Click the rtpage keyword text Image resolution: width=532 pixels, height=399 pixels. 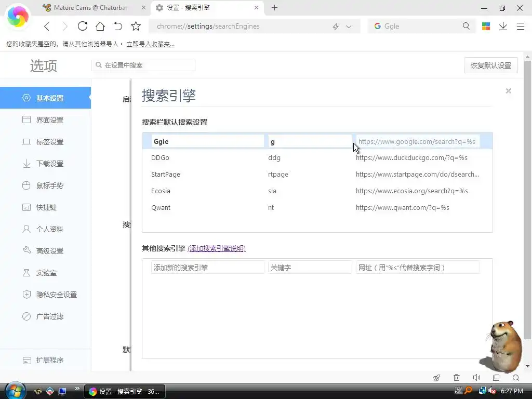point(278,175)
